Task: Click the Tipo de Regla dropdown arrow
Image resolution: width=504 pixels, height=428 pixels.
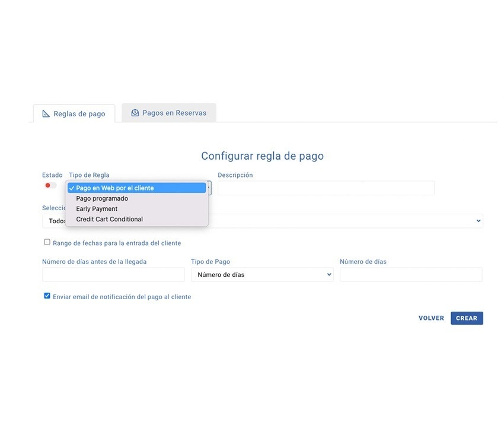Action: 209,188
